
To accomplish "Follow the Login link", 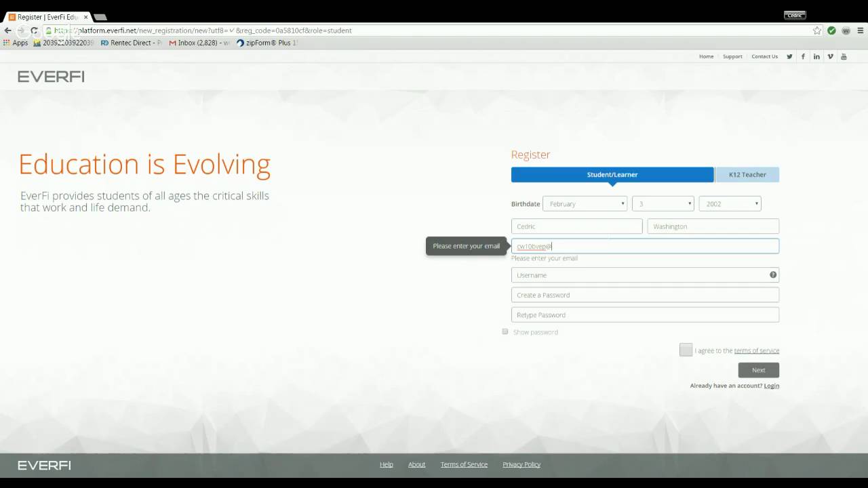I will pos(772,386).
